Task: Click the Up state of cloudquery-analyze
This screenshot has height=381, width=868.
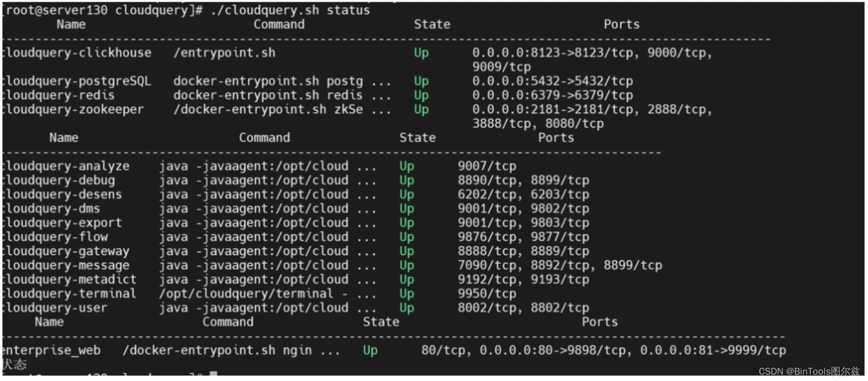Action: 407,167
